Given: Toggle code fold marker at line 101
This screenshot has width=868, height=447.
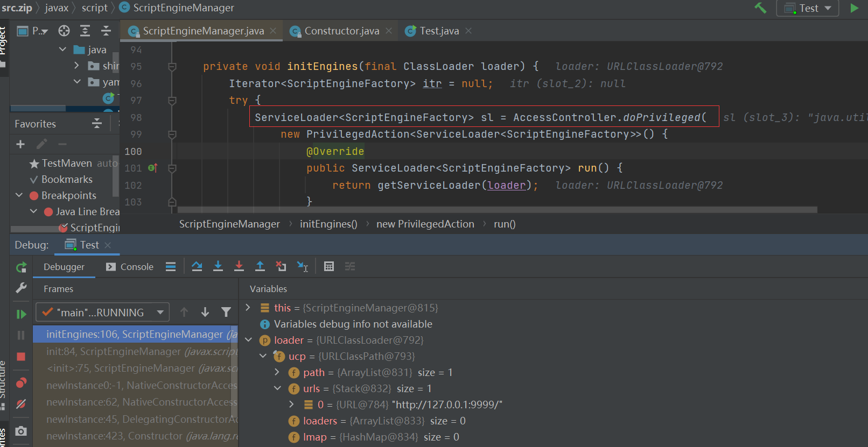Looking at the screenshot, I should click(172, 168).
